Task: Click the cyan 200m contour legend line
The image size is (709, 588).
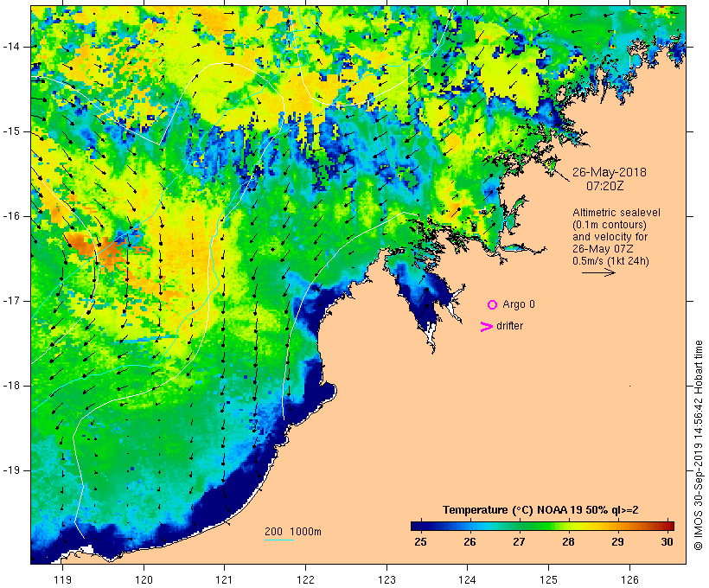Action: click(279, 540)
